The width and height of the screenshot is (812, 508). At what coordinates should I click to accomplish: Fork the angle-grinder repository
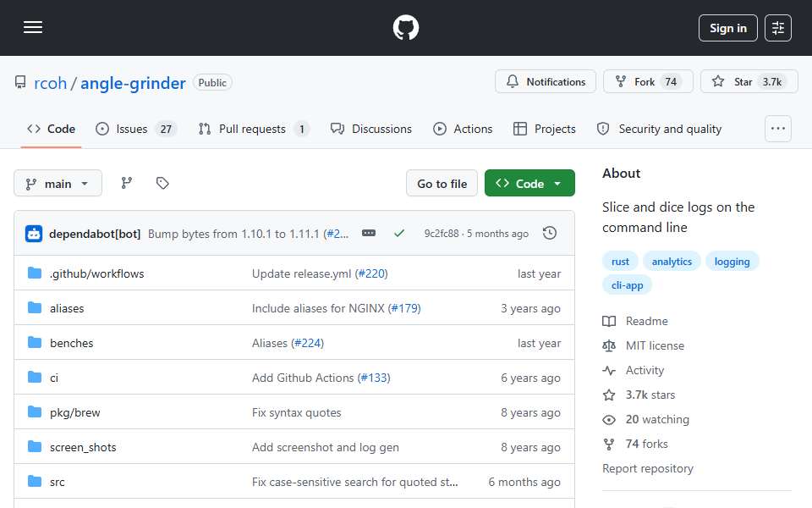click(648, 82)
